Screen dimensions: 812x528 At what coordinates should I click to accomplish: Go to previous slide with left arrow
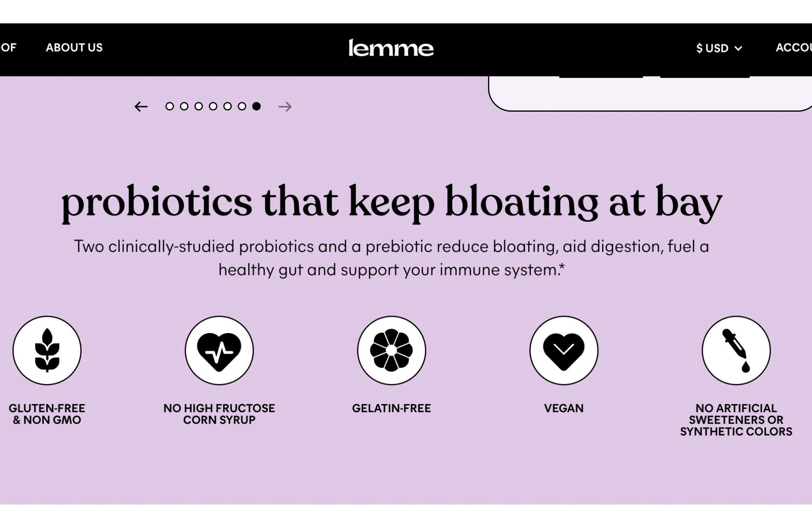tap(141, 106)
